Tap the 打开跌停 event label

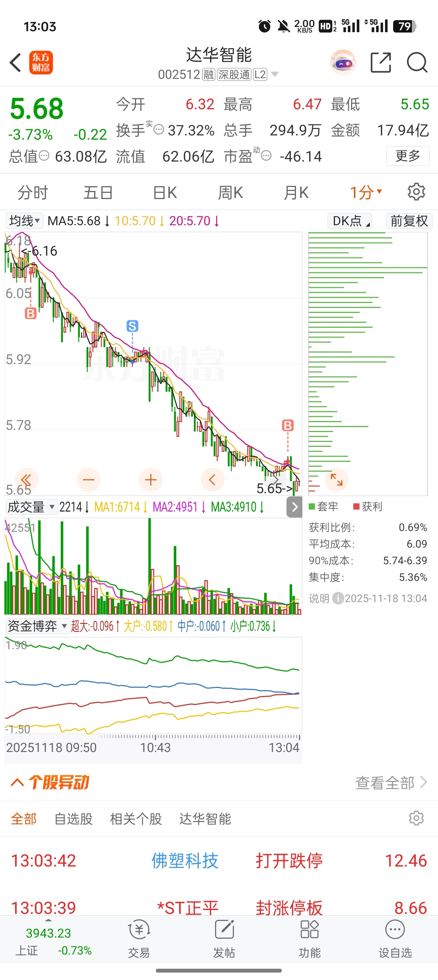pyautogui.click(x=289, y=861)
